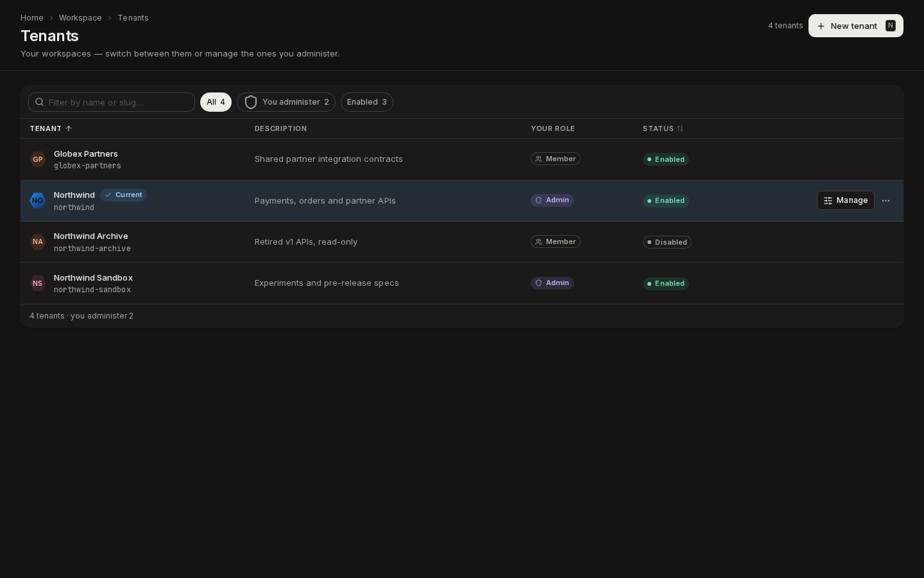
Task: Click the globex-partners slug text
Action: click(x=87, y=166)
